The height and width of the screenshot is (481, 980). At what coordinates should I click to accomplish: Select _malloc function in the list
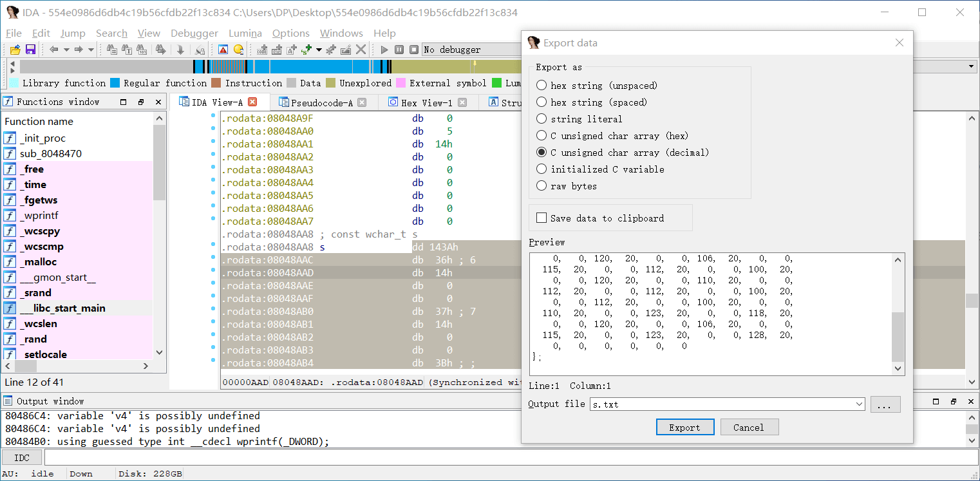(x=38, y=261)
